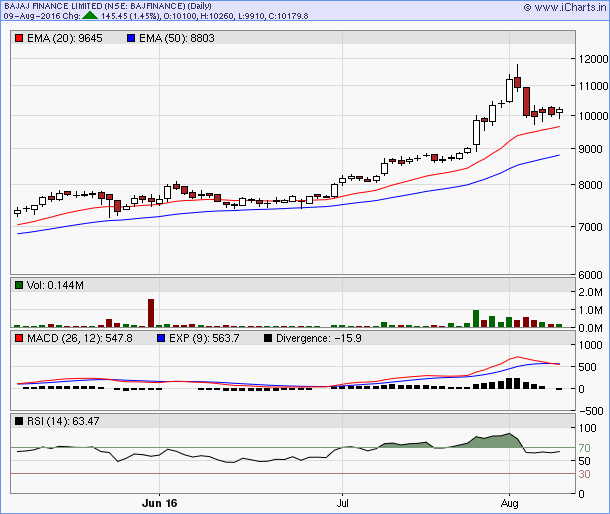The width and height of the screenshot is (610, 514).
Task: Click the BAJAJ FINANCE LIMITED chart title
Action: pos(108,6)
